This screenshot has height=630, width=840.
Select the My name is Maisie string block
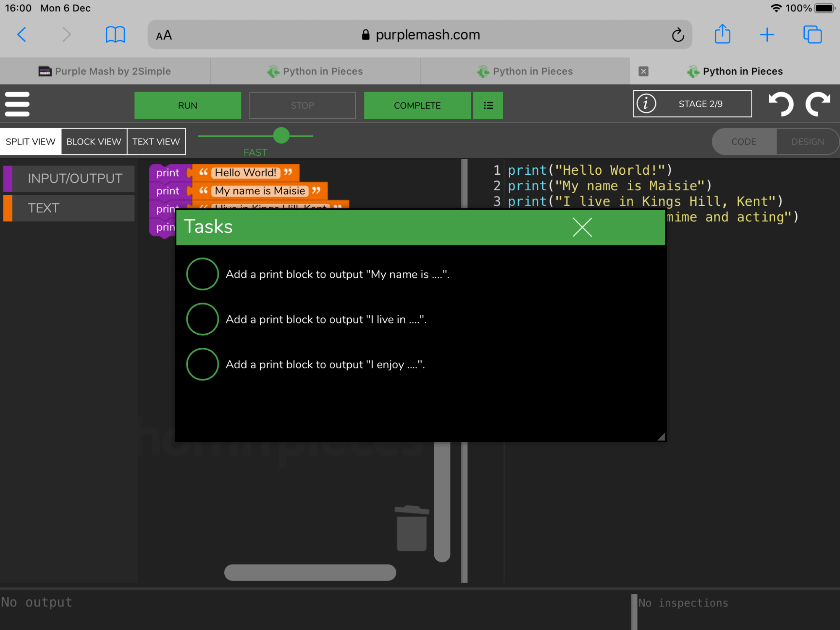tap(260, 191)
